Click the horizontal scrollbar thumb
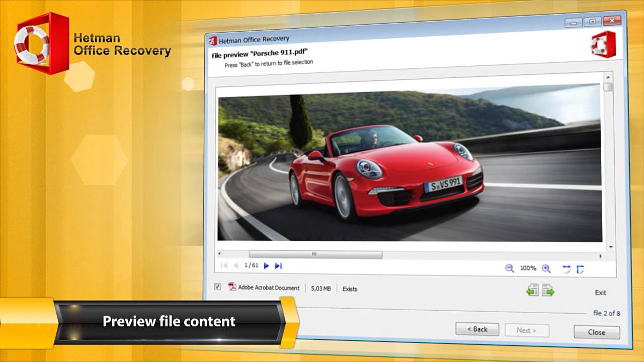 pyautogui.click(x=315, y=254)
